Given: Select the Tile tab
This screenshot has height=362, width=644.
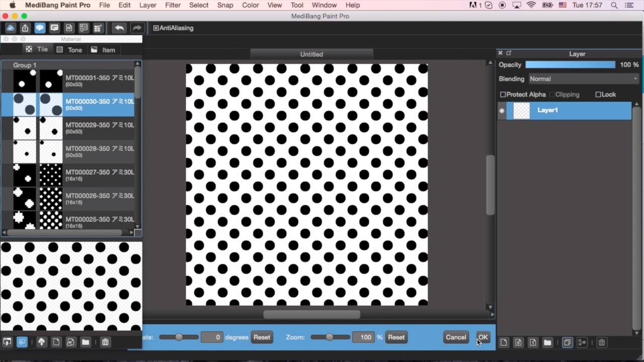Looking at the screenshot, I should pos(37,49).
